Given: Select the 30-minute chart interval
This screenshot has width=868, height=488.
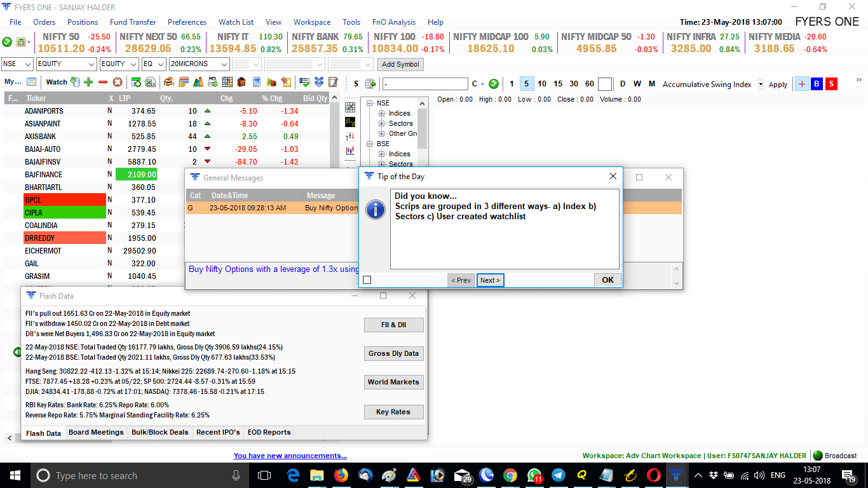Looking at the screenshot, I should [574, 84].
